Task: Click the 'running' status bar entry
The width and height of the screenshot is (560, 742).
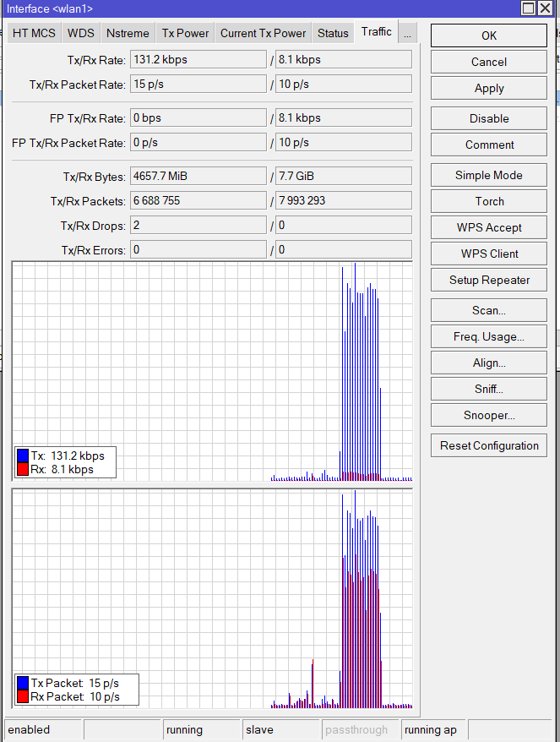Action: point(202,729)
